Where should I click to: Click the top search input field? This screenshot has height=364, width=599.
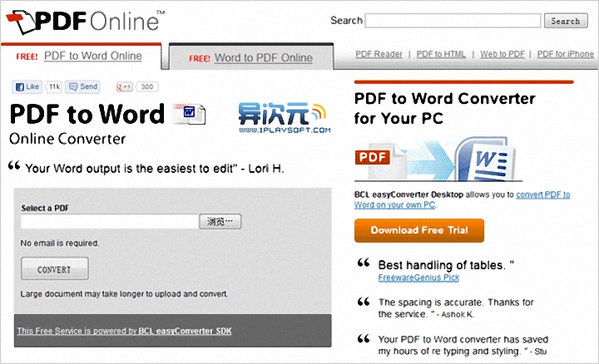point(453,21)
